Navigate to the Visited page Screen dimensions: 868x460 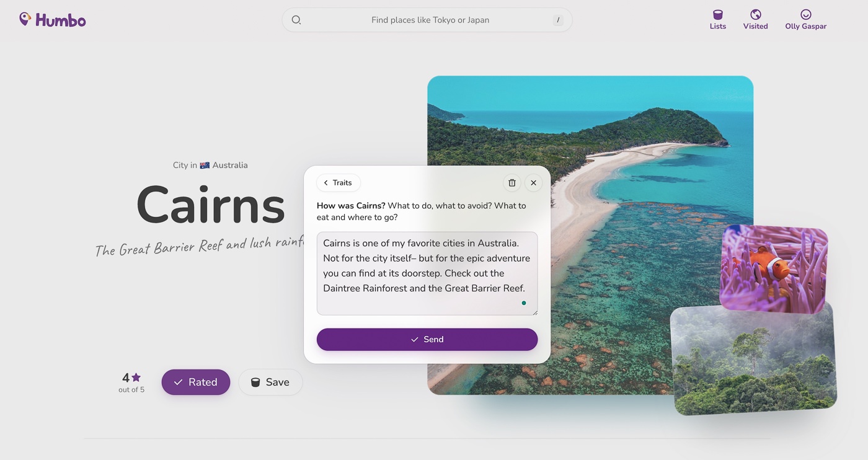[755, 19]
